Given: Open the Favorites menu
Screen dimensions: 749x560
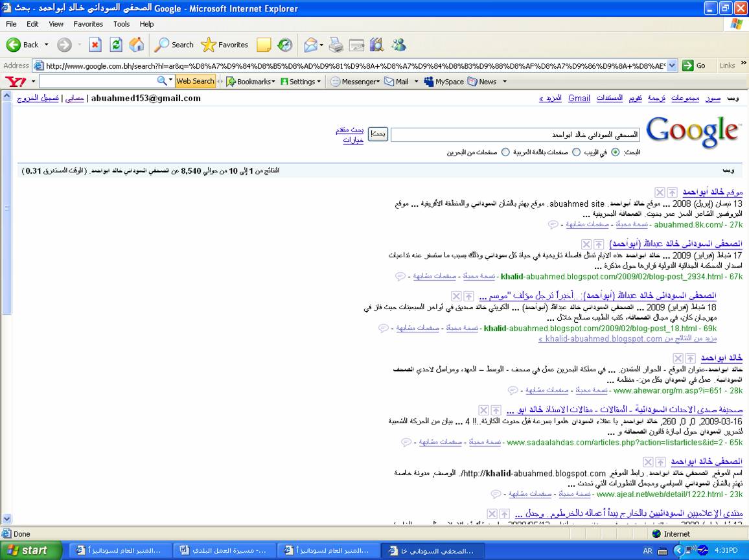Looking at the screenshot, I should (x=88, y=24).
